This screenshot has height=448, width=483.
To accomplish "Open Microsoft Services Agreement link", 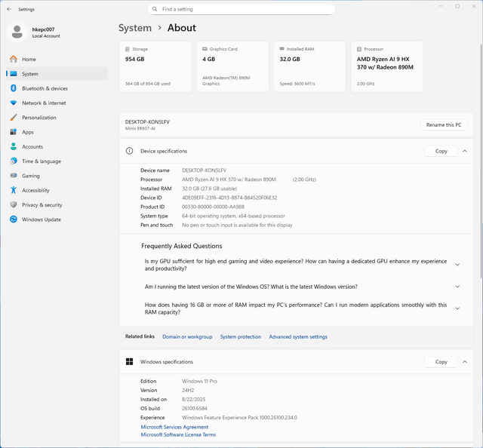I will [x=174, y=427].
